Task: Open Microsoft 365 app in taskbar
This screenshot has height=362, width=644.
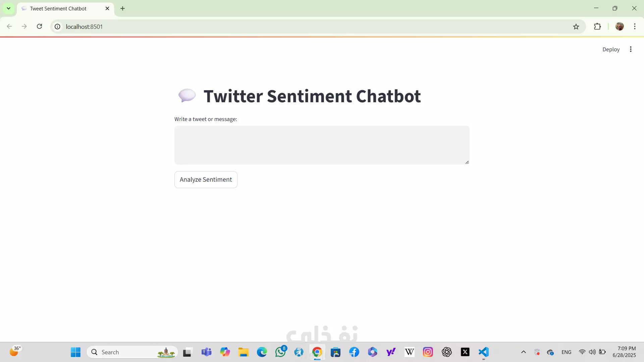Action: pos(372,352)
